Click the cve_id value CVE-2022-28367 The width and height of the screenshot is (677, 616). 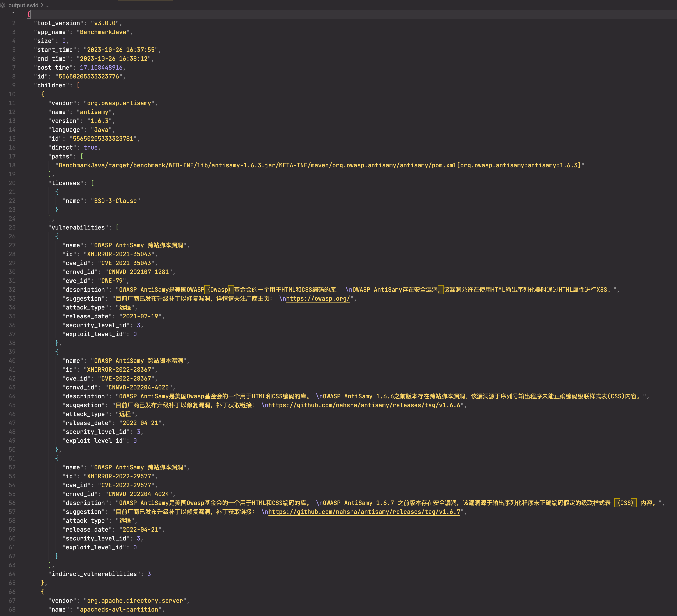coord(126,378)
